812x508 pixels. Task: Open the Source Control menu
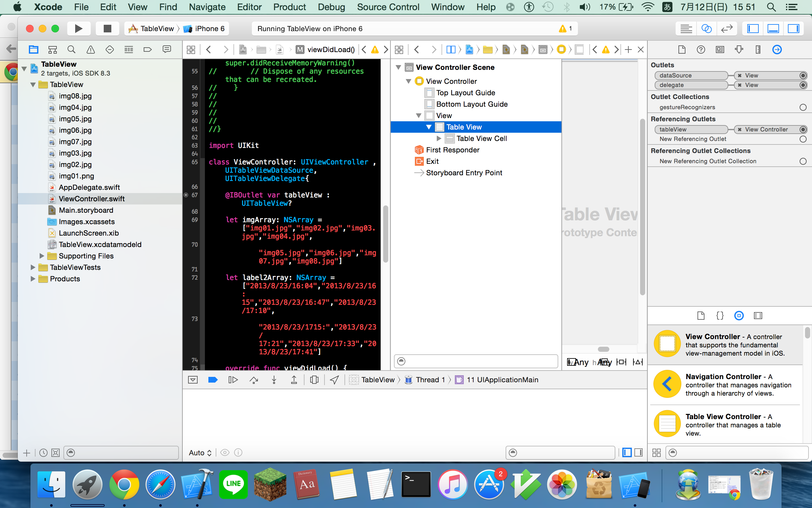[388, 7]
